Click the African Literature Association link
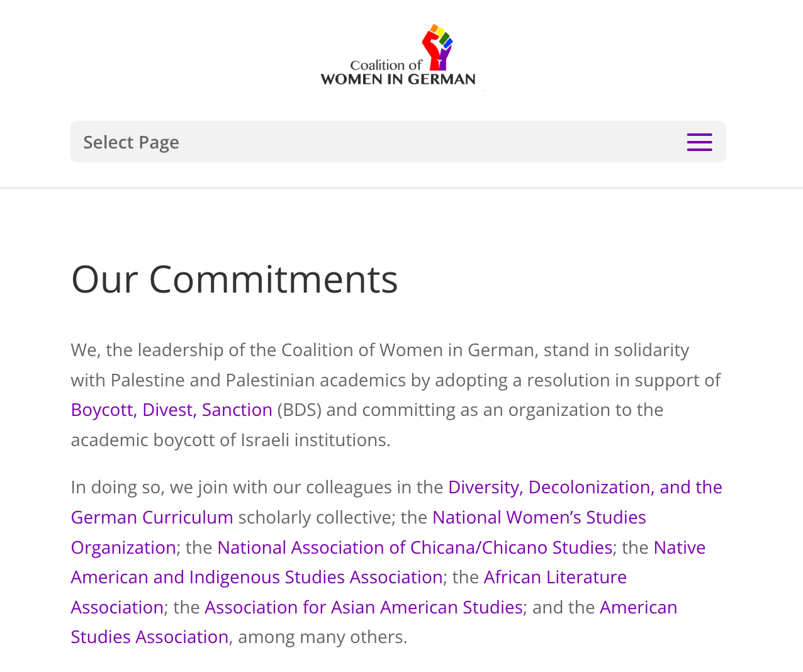This screenshot has height=672, width=803. (555, 577)
